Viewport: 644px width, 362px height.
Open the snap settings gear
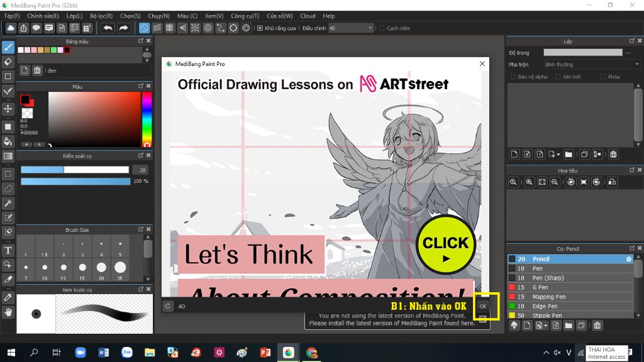pos(246,28)
